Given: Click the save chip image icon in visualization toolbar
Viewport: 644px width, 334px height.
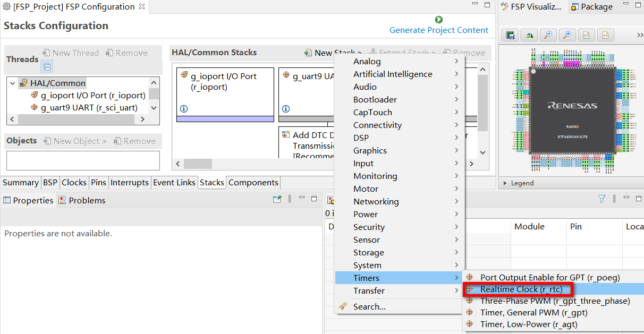Looking at the screenshot, I should pyautogui.click(x=510, y=35).
